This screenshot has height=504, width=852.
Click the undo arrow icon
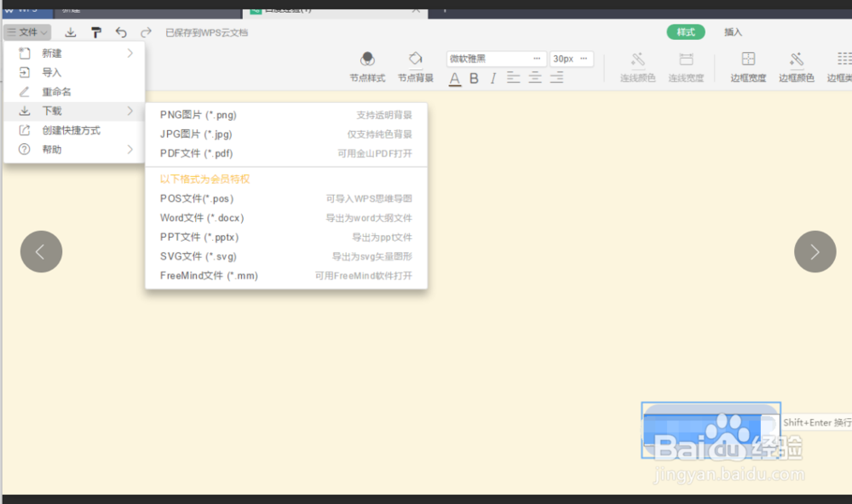121,31
